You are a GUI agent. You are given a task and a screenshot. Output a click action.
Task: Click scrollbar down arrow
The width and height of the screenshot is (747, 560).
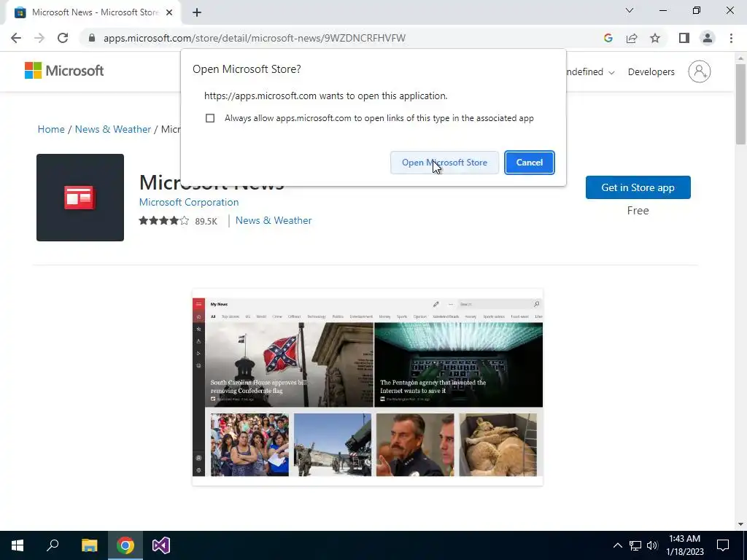click(740, 524)
